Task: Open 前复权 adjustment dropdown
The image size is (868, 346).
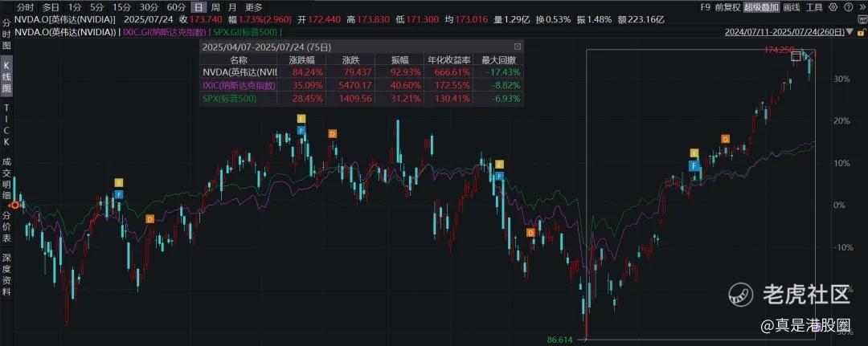Action: click(727, 7)
